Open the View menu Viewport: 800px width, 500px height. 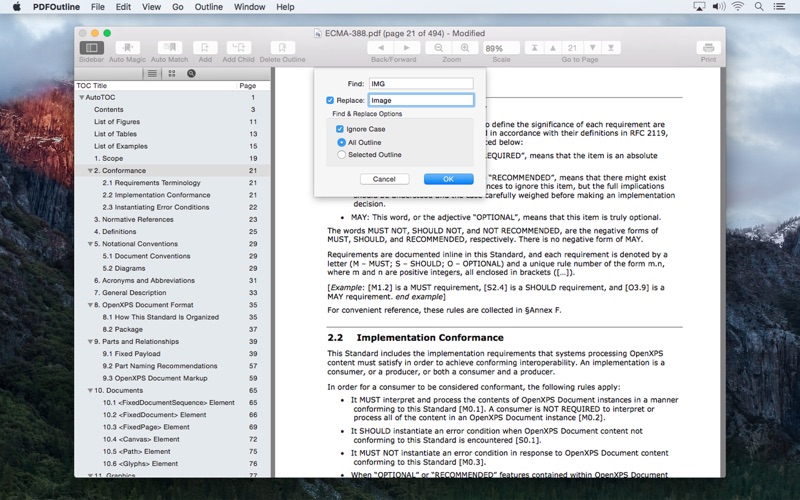click(151, 7)
